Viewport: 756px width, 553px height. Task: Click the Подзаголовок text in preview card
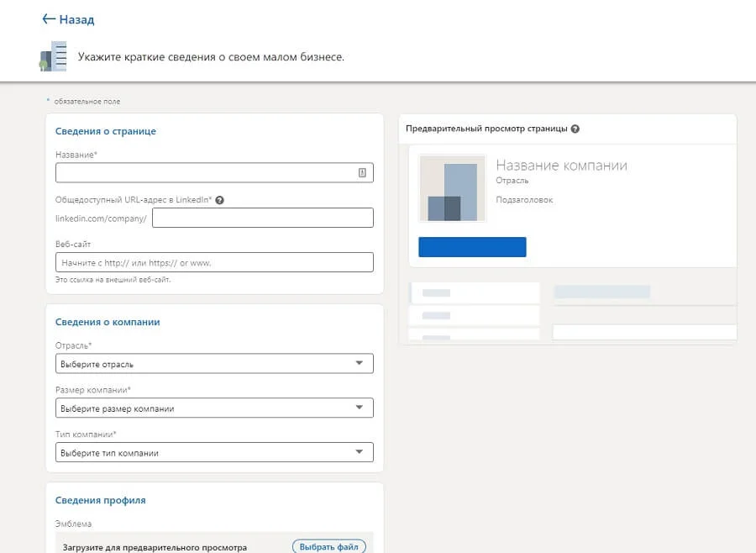[524, 200]
